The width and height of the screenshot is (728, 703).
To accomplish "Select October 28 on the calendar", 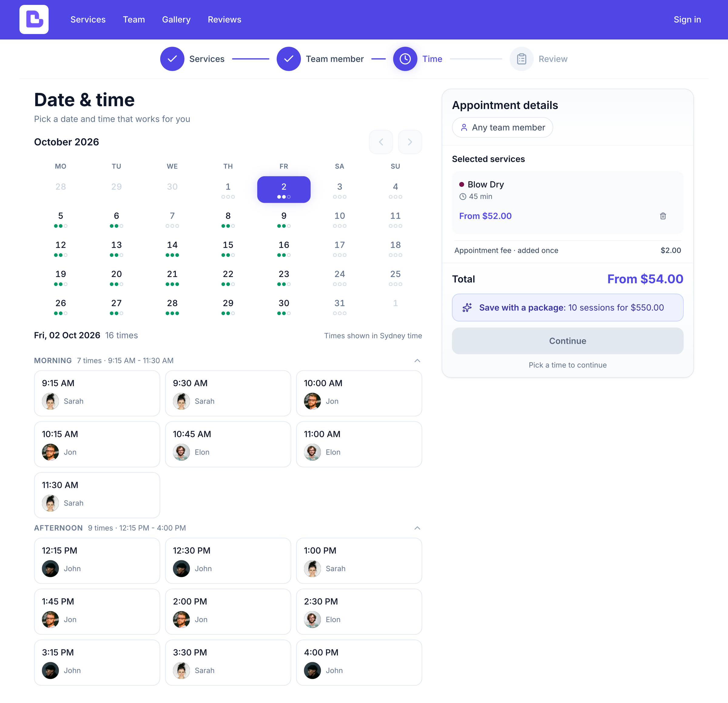I will [172, 306].
